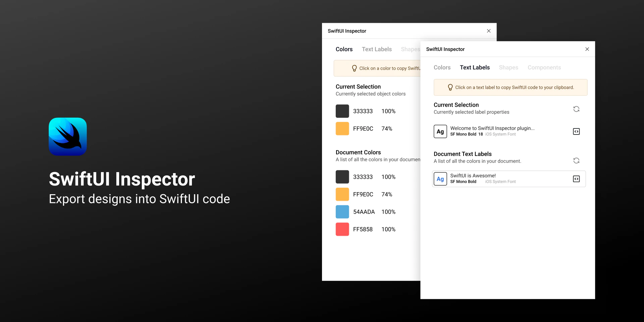Select the Colors tab in front window
The height and width of the screenshot is (322, 644).
pos(442,67)
